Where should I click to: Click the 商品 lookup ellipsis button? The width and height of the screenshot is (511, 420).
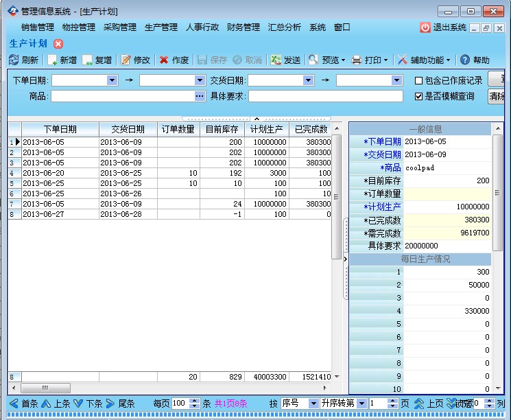click(200, 96)
